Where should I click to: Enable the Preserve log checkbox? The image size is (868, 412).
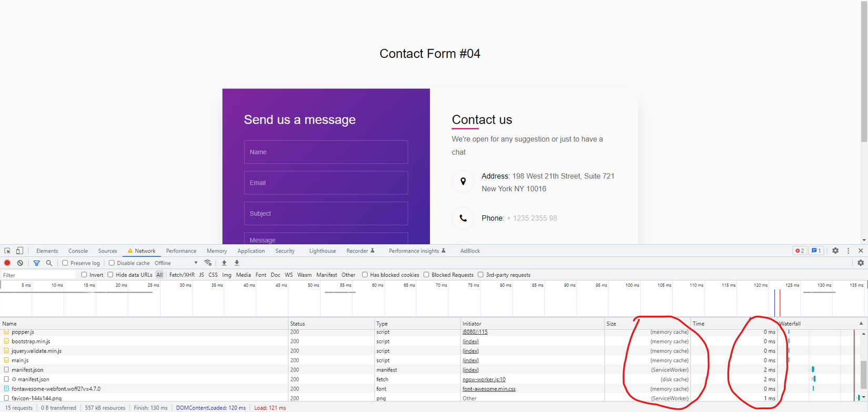pyautogui.click(x=65, y=263)
